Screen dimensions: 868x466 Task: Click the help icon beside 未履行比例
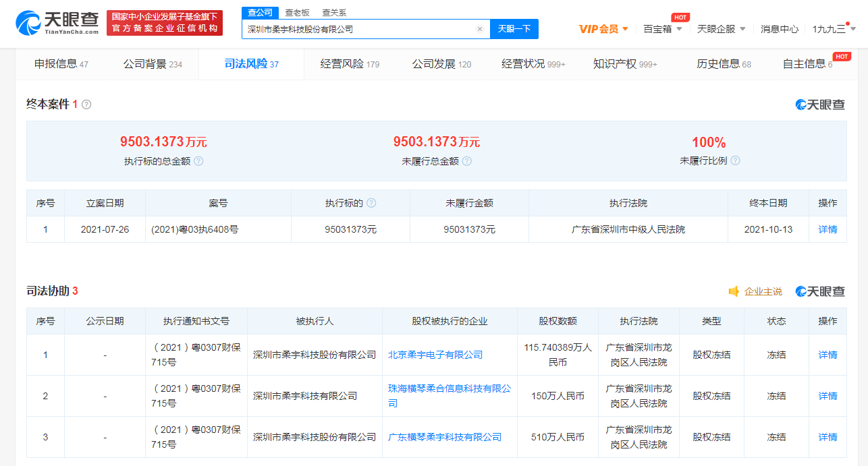pyautogui.click(x=736, y=161)
